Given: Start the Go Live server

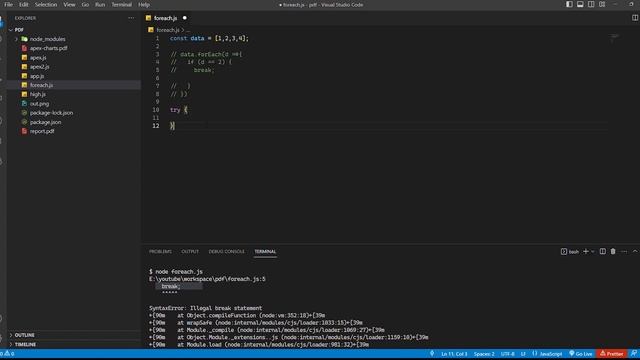Looking at the screenshot, I should [580, 353].
